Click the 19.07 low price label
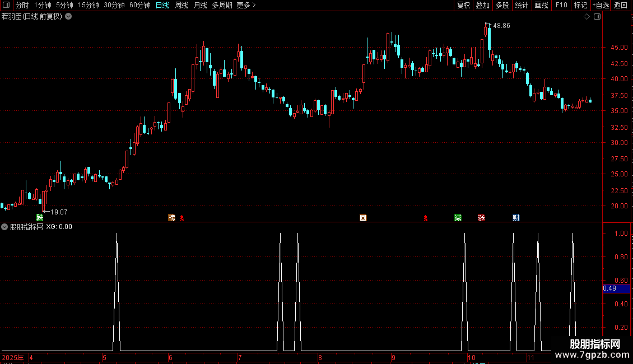The height and width of the screenshot is (364, 633). click(x=59, y=212)
